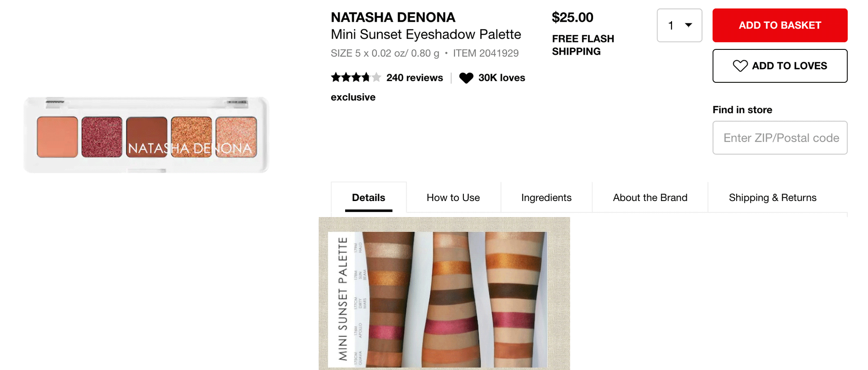Click the 30K loves count

(502, 78)
